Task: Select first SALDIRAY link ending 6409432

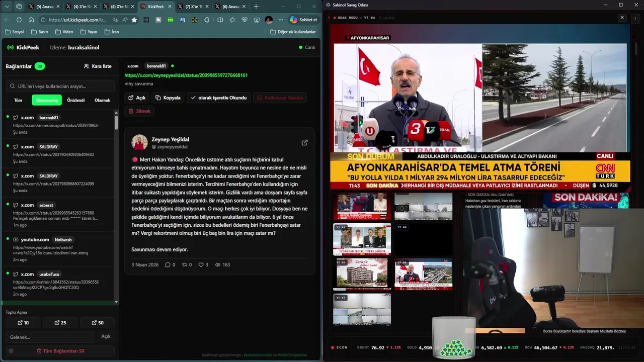Action: pos(58,153)
